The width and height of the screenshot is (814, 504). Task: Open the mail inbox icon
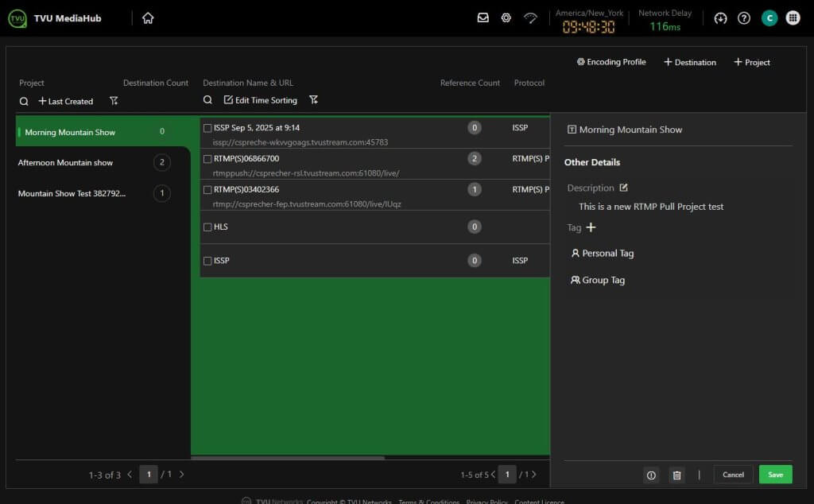pos(483,17)
